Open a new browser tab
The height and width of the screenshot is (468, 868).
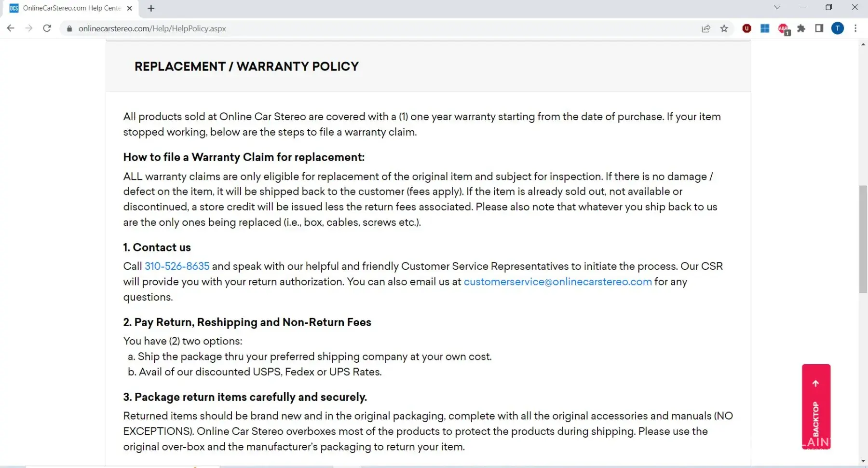[x=151, y=8]
